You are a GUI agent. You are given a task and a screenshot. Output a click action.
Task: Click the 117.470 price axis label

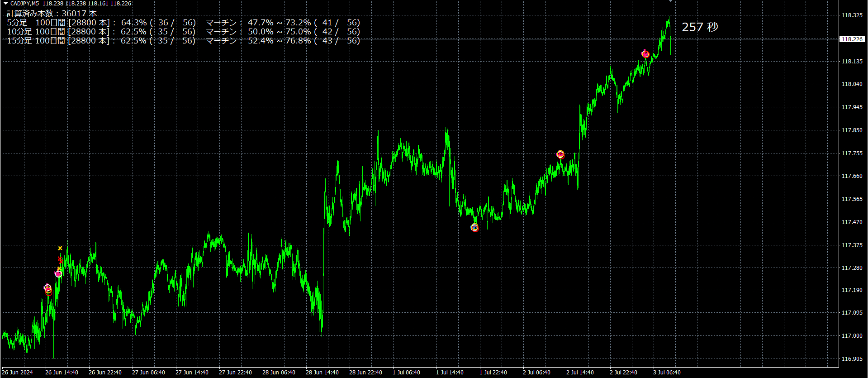point(852,222)
